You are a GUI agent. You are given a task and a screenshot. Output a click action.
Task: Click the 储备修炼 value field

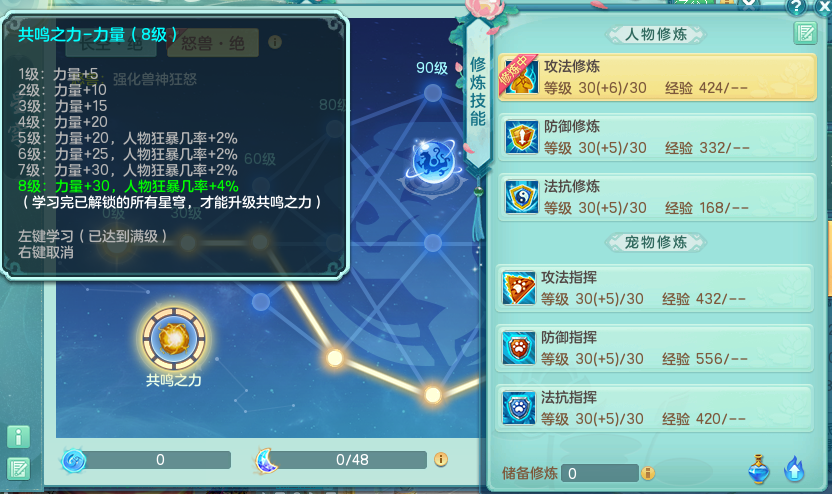click(600, 473)
